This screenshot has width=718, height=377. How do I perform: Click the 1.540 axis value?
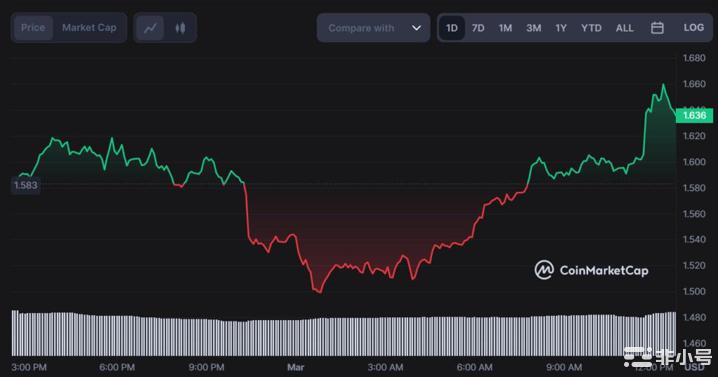[x=694, y=239]
